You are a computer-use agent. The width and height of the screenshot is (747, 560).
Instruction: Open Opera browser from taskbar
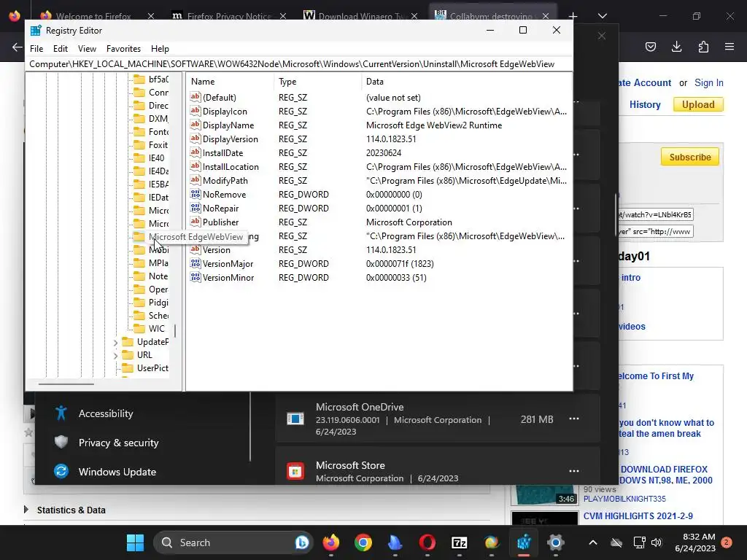[x=427, y=542]
